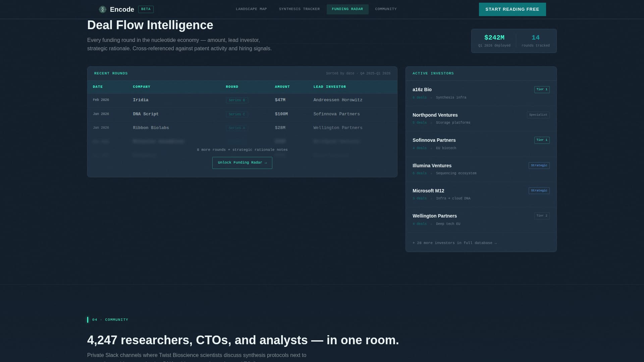644x362 pixels.
Task: Select the Ribbon Biolabs company name
Action: 151,128
